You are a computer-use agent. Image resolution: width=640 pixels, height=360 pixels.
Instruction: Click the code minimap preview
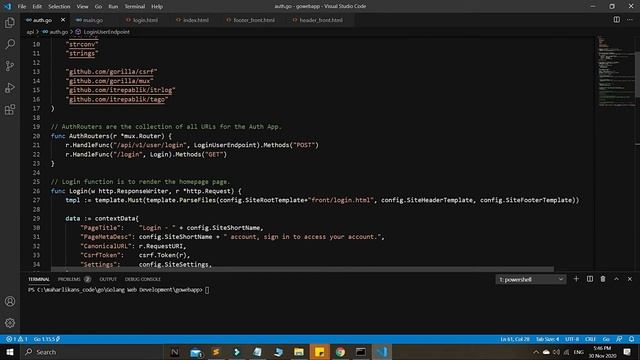(x=616, y=71)
